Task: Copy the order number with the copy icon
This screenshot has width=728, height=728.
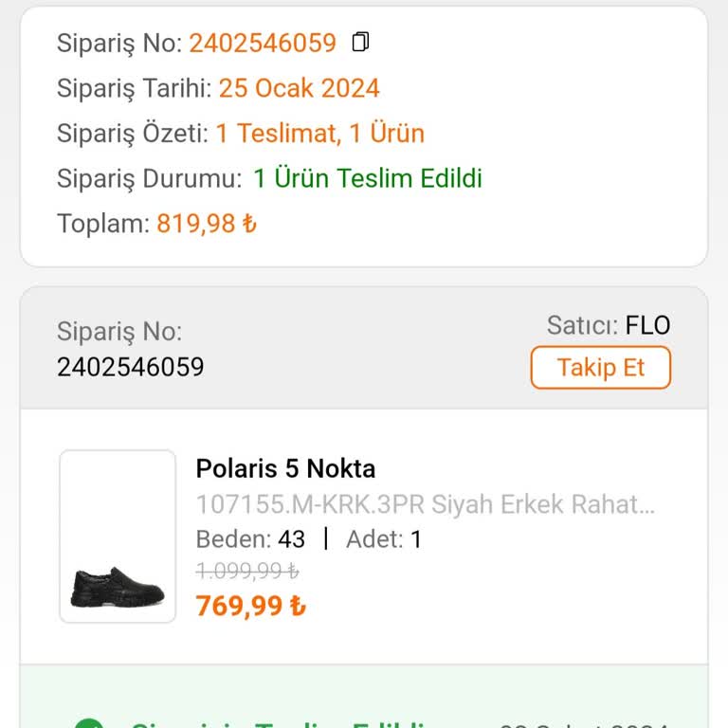Action: (x=360, y=43)
